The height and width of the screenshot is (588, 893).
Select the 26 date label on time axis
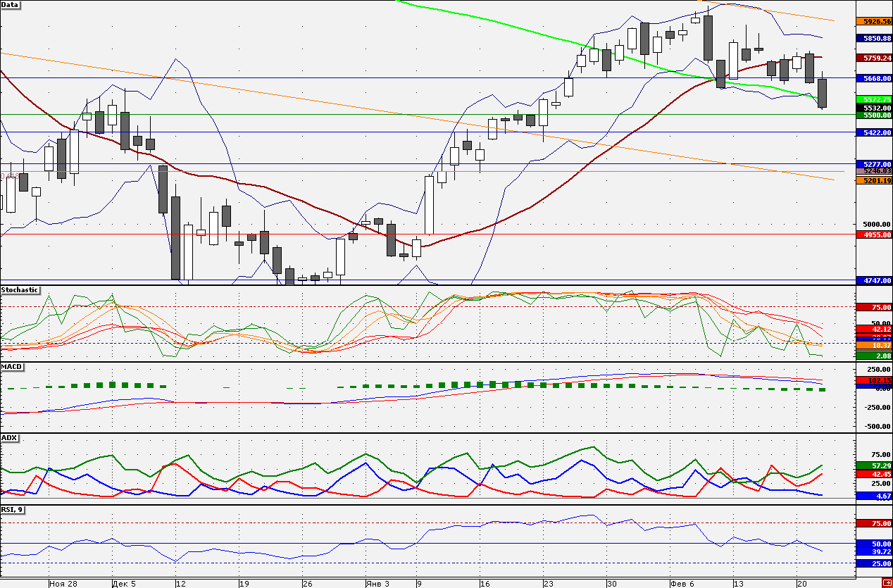click(307, 584)
